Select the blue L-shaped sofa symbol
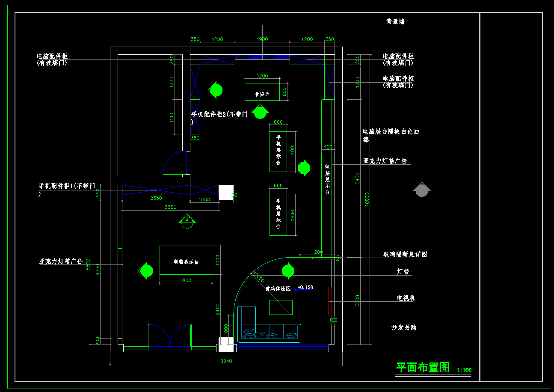 (269, 324)
